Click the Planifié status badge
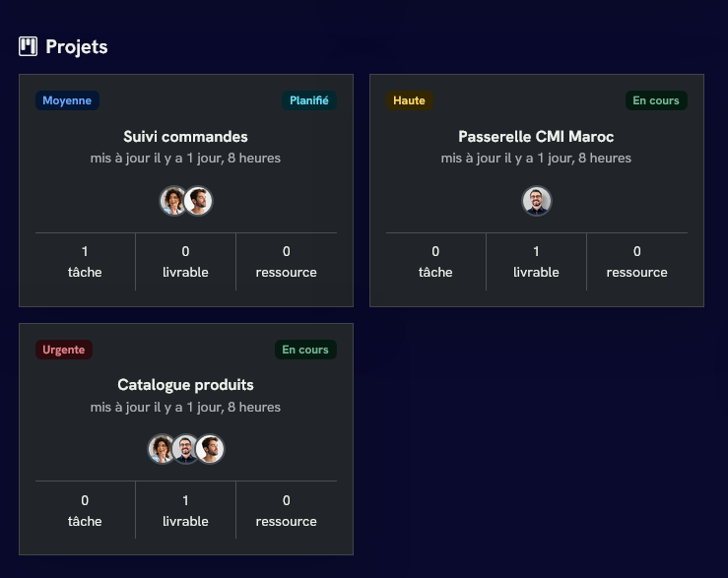 [x=309, y=100]
